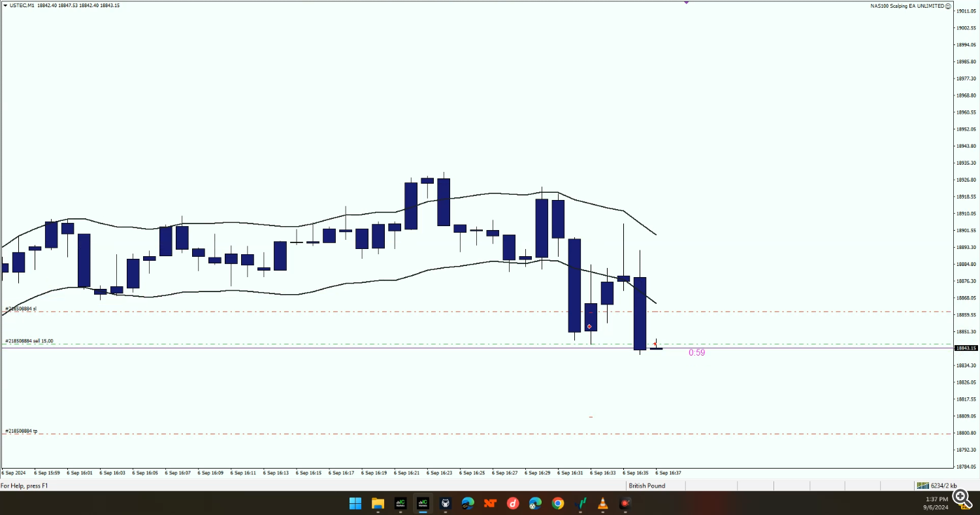Click the tall bearish candle at 16:35
The width and height of the screenshot is (980, 515).
(x=640, y=314)
